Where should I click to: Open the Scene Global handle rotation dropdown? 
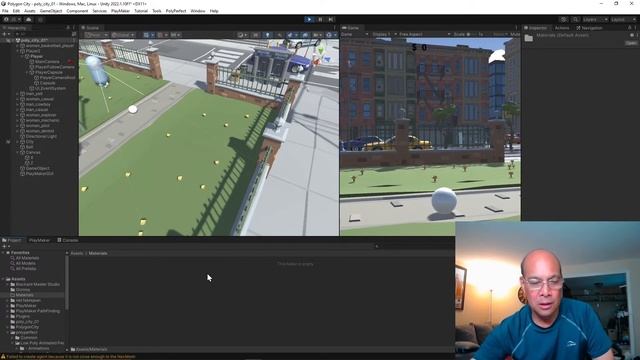[123, 35]
